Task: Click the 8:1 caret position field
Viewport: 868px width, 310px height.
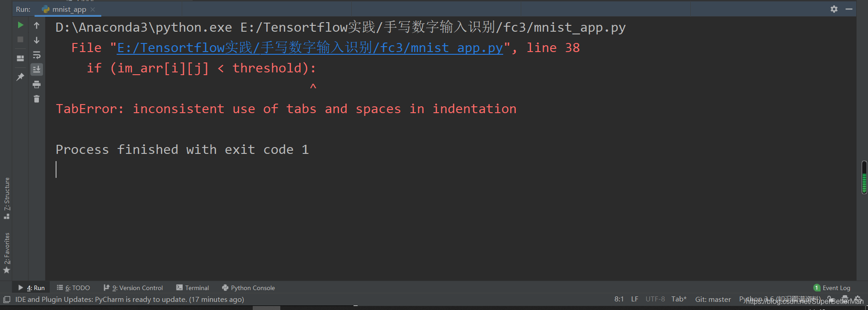Action: point(619,299)
